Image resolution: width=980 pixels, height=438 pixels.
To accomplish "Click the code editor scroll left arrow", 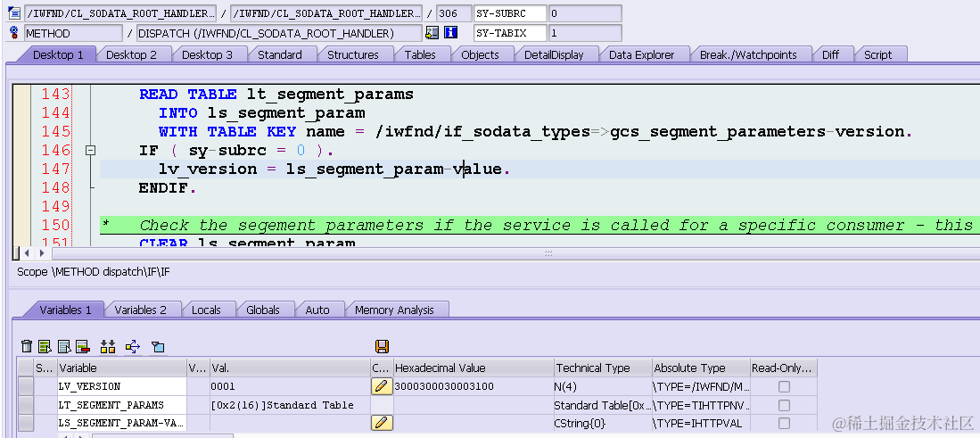I will (x=26, y=253).
